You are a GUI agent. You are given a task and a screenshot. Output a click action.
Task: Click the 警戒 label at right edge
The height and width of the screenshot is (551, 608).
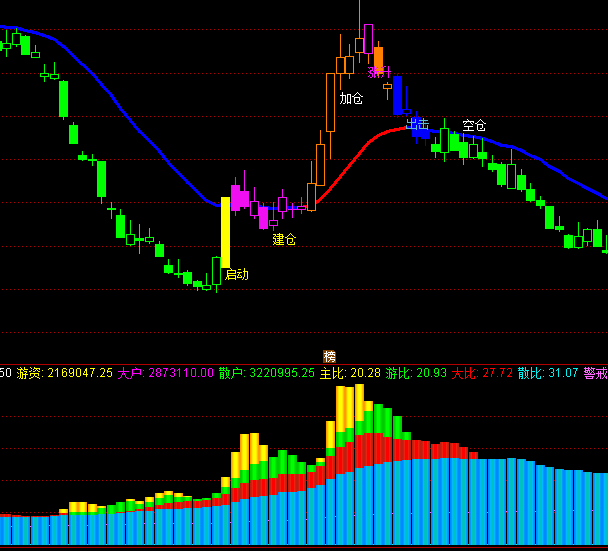pyautogui.click(x=595, y=373)
